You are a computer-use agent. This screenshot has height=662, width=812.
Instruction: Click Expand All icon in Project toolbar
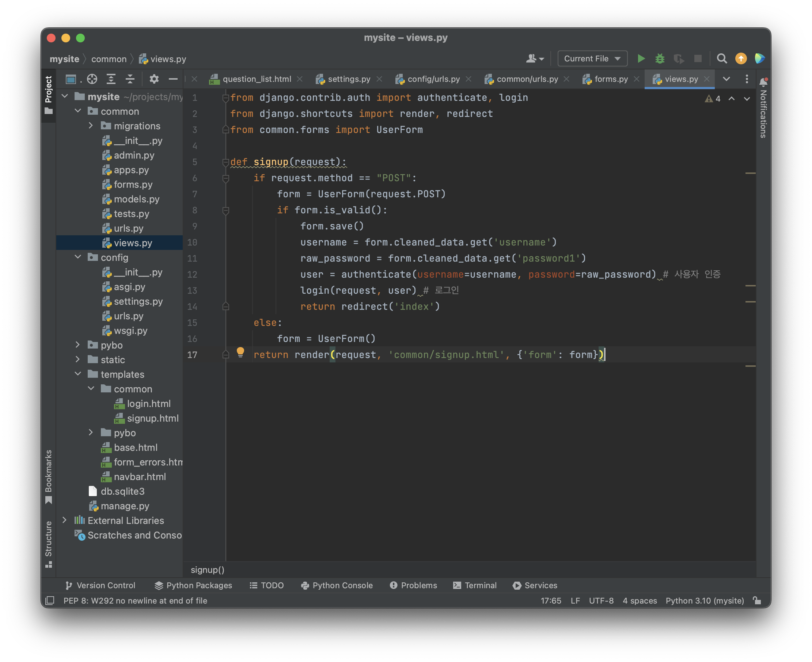(111, 79)
